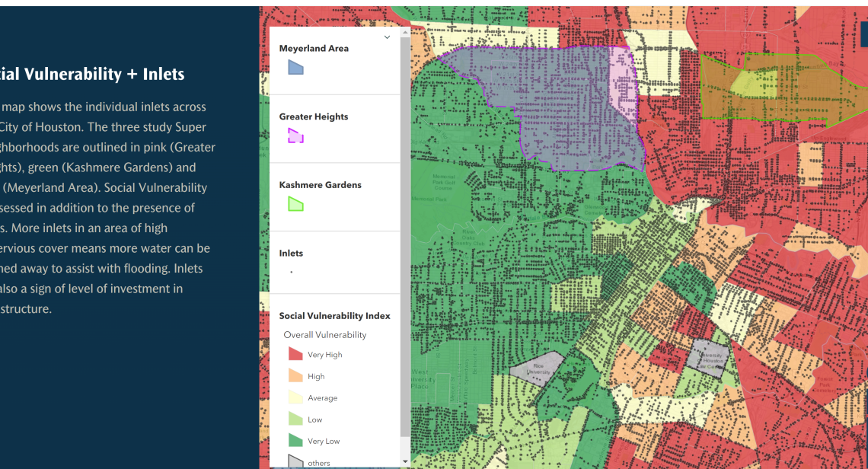This screenshot has height=469, width=868.
Task: Toggle the Greater Heights layer entry
Action: [x=314, y=116]
